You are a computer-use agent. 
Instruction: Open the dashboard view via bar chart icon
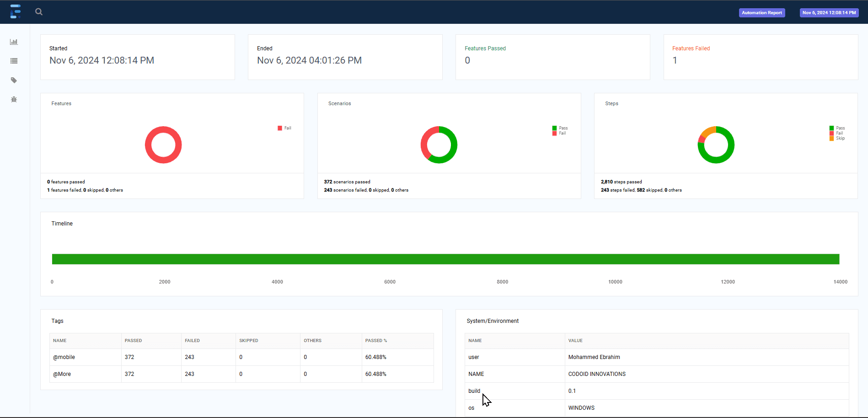(14, 42)
